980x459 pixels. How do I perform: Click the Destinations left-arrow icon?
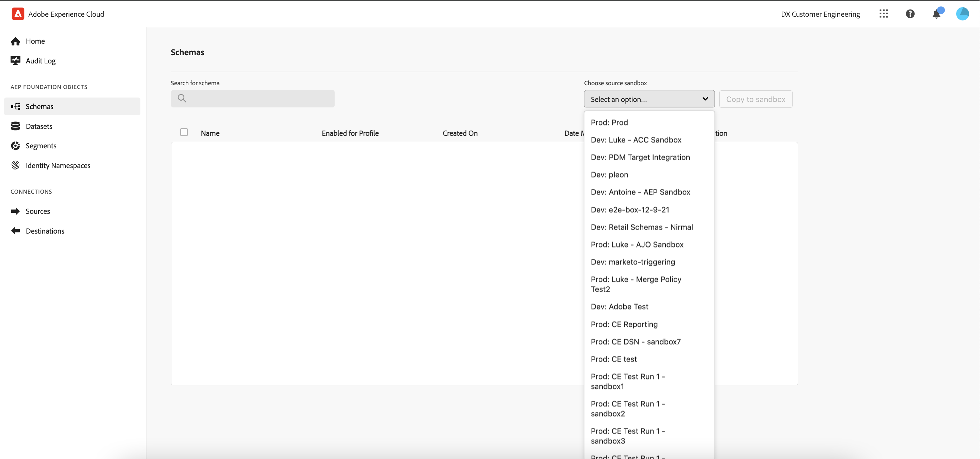tap(16, 231)
